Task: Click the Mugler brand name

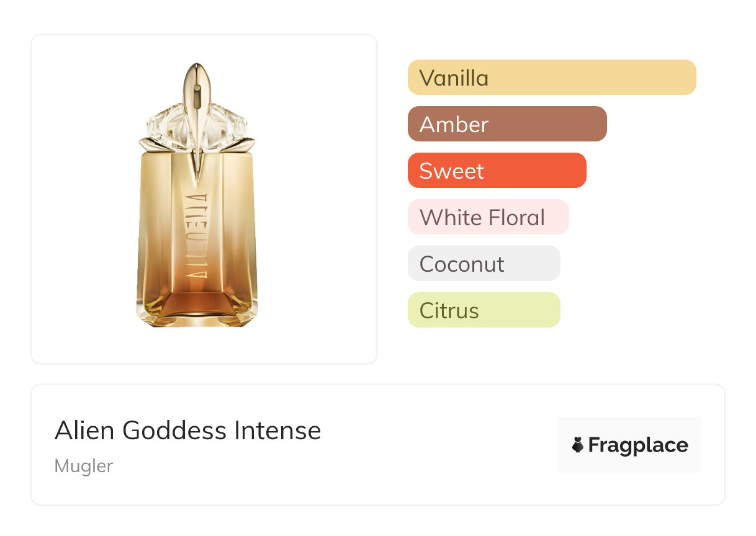Action: click(84, 466)
